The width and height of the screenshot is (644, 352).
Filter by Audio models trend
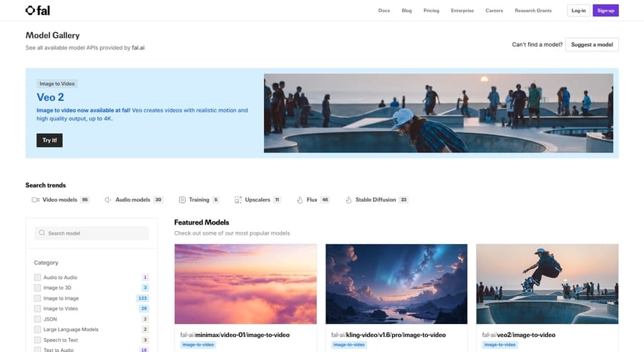pos(134,200)
